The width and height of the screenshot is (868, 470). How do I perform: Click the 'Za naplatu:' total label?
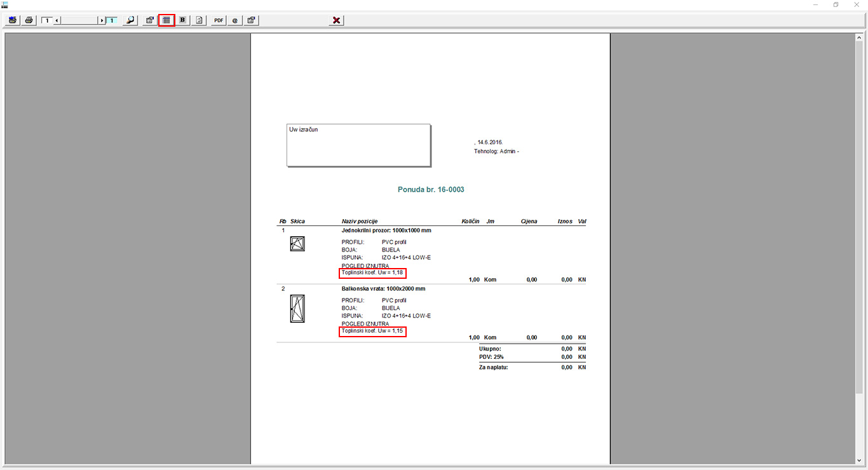click(494, 367)
